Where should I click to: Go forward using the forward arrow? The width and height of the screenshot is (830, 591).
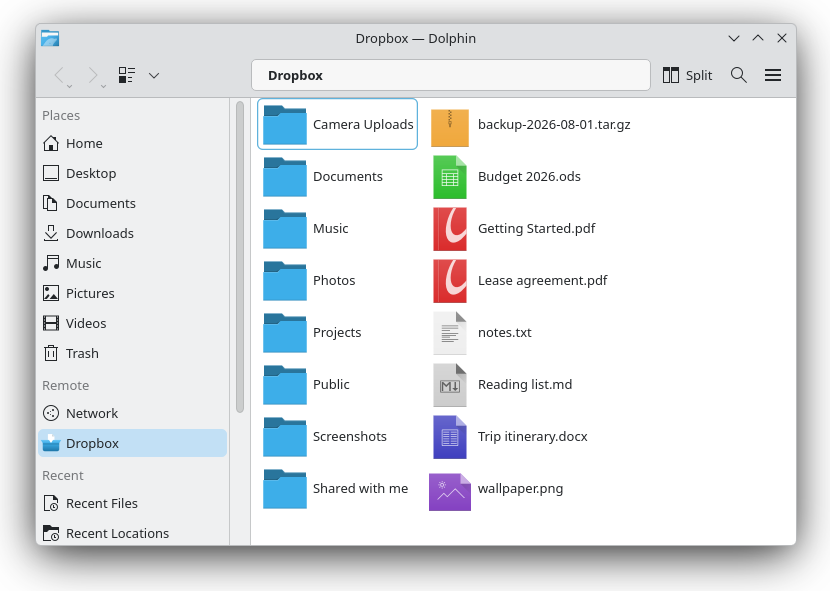click(x=93, y=75)
